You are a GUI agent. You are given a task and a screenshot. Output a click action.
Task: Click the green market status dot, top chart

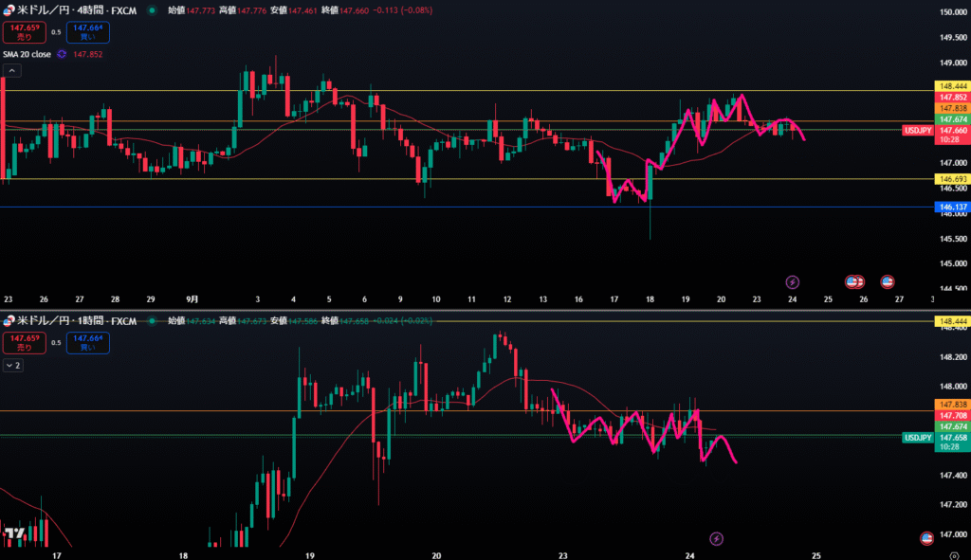point(153,10)
